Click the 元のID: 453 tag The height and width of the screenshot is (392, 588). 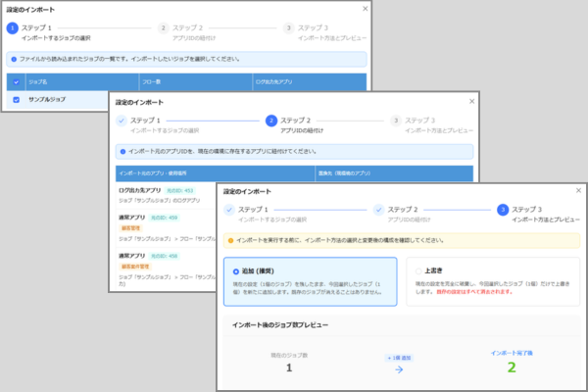click(x=180, y=191)
